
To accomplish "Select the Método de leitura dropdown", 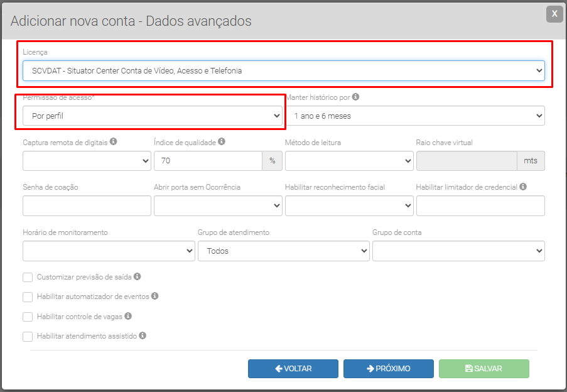I will [x=349, y=161].
